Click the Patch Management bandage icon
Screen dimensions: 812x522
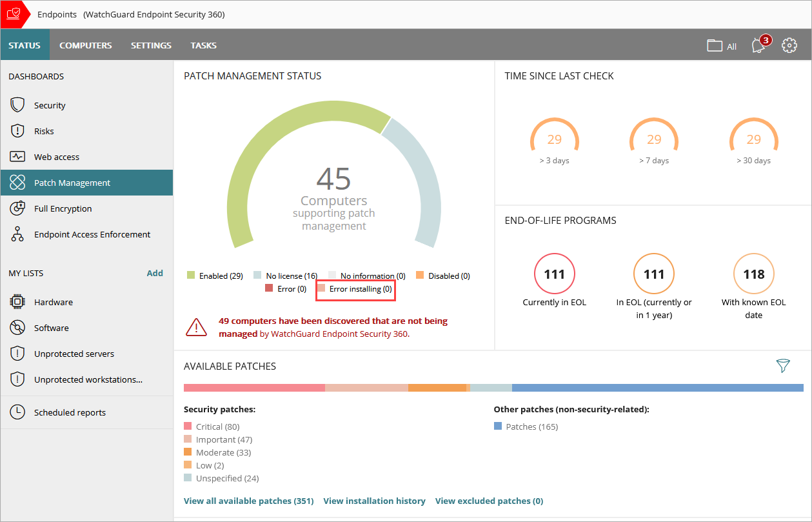tap(17, 183)
